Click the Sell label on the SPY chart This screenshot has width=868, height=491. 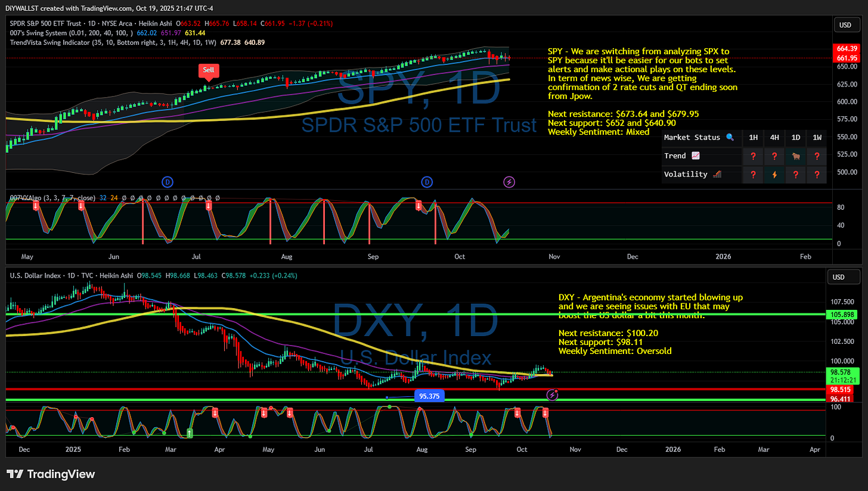point(209,70)
